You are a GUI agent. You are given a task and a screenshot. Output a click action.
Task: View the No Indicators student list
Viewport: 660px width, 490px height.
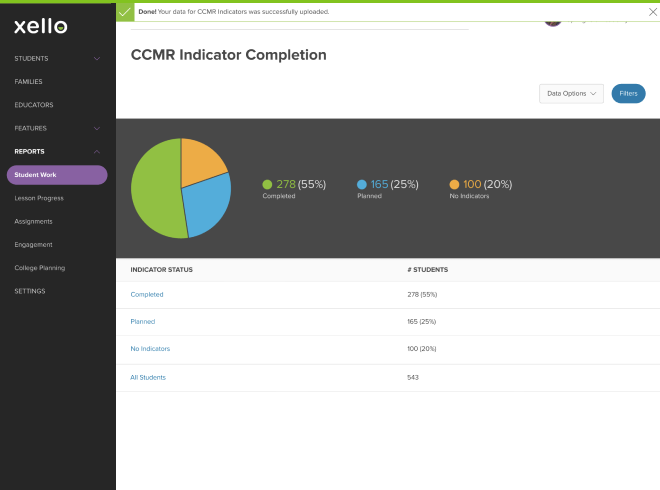[150, 349]
